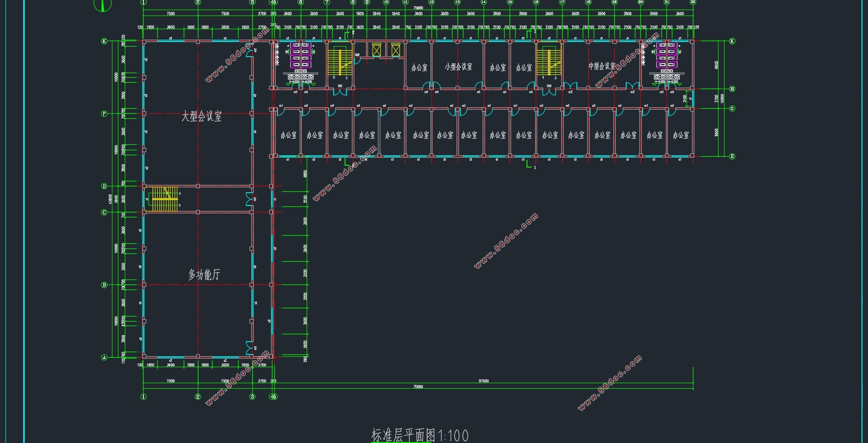Click the north arrow compass symbol
This screenshot has width=868, height=443.
click(x=103, y=5)
